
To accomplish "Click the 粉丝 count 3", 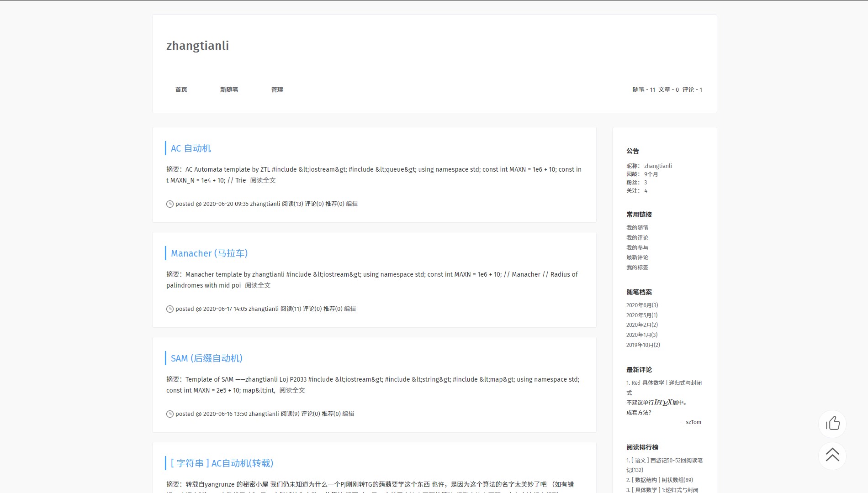I will 646,183.
